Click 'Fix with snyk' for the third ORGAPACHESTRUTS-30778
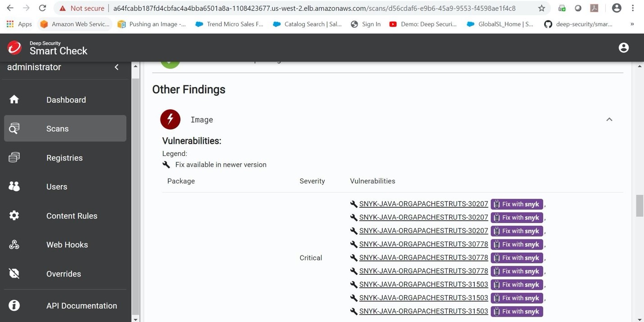The width and height of the screenshot is (644, 322). pos(517,271)
